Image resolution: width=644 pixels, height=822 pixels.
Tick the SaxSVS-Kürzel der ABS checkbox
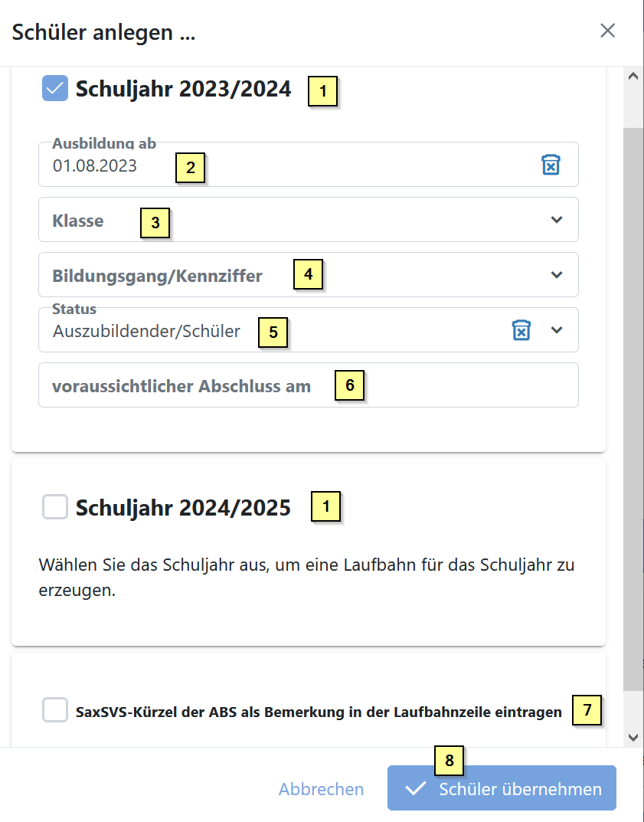pyautogui.click(x=55, y=710)
